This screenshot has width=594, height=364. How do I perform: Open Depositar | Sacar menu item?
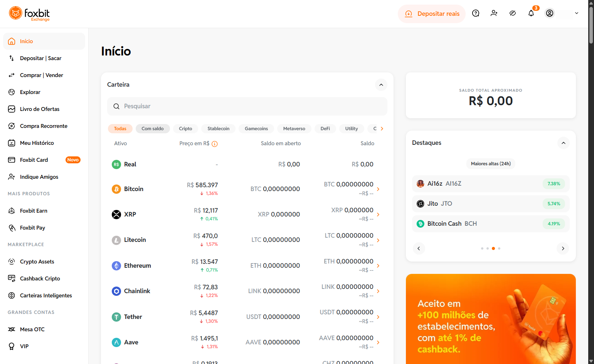tap(44, 58)
